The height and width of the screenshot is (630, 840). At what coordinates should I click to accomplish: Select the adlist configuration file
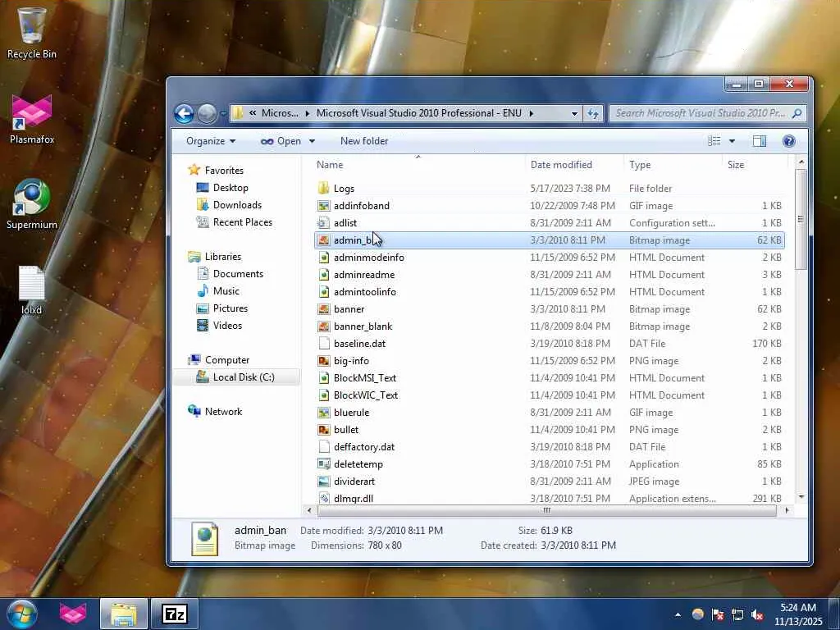tap(549, 223)
